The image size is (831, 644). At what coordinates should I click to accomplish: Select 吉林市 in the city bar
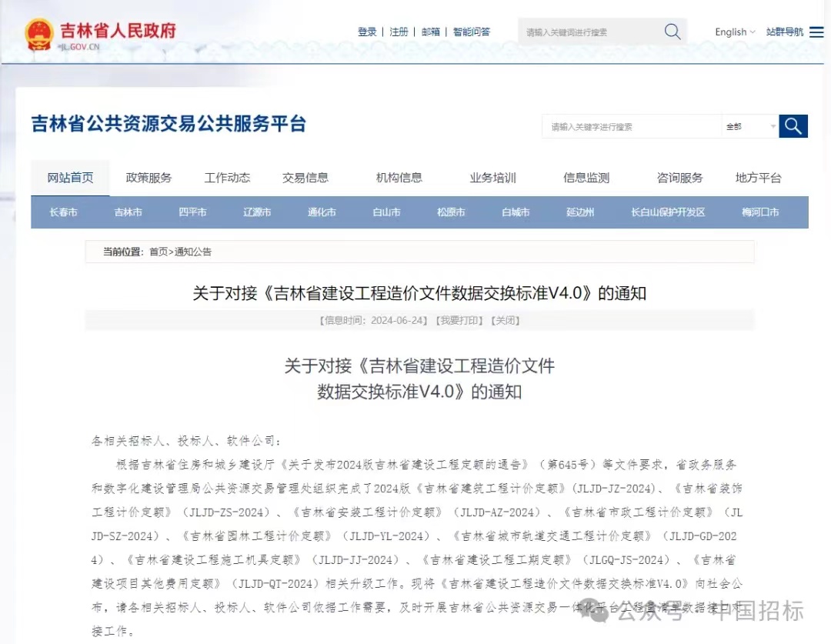pos(128,212)
